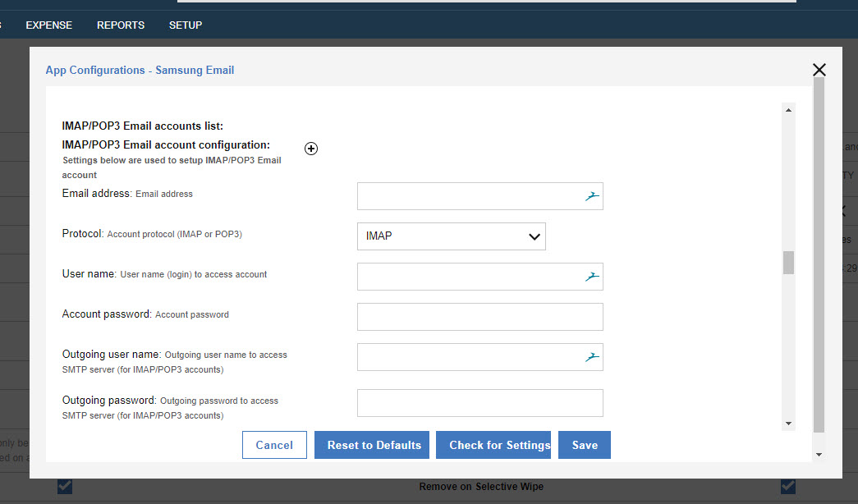Click the Check for Settings button

tap(493, 444)
